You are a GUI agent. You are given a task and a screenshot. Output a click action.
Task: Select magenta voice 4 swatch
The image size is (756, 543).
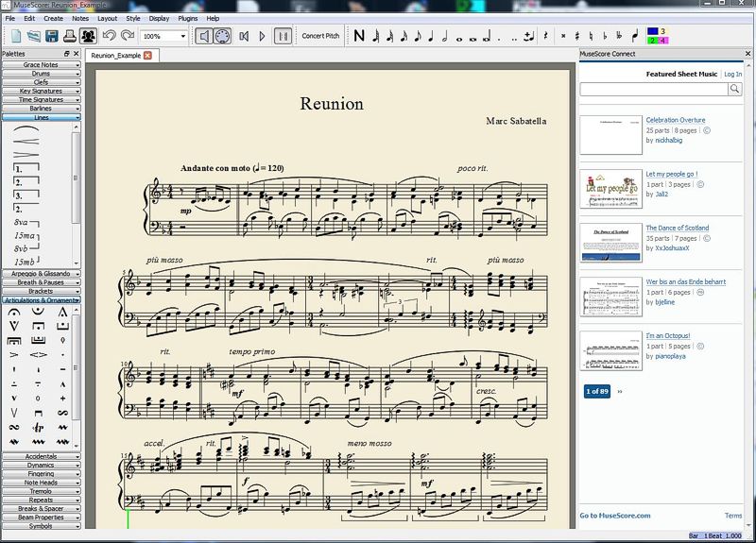663,41
